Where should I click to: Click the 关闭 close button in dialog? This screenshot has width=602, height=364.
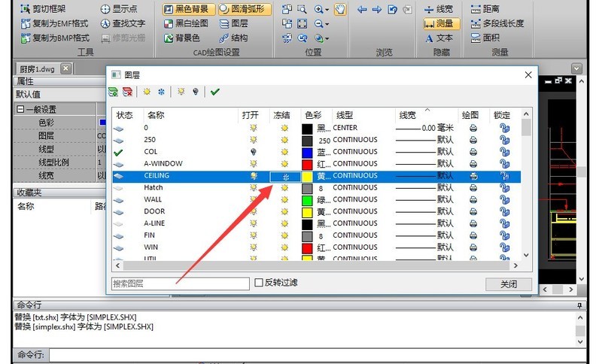pos(509,284)
